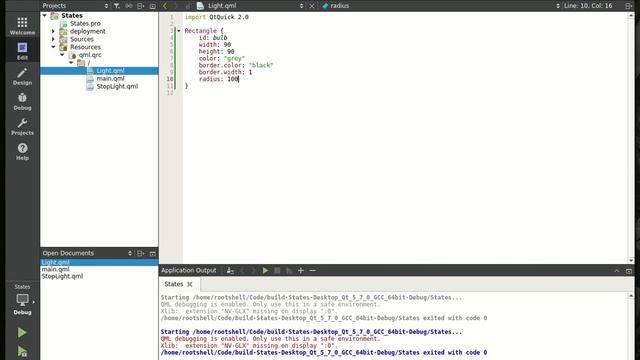Select the States output tab
Viewport: 640px width, 360px height.
click(174, 284)
